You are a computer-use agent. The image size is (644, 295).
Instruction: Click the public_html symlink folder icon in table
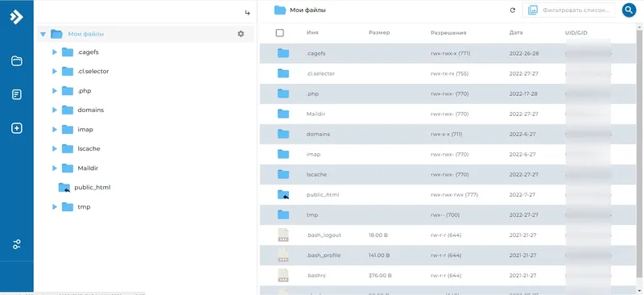point(283,194)
